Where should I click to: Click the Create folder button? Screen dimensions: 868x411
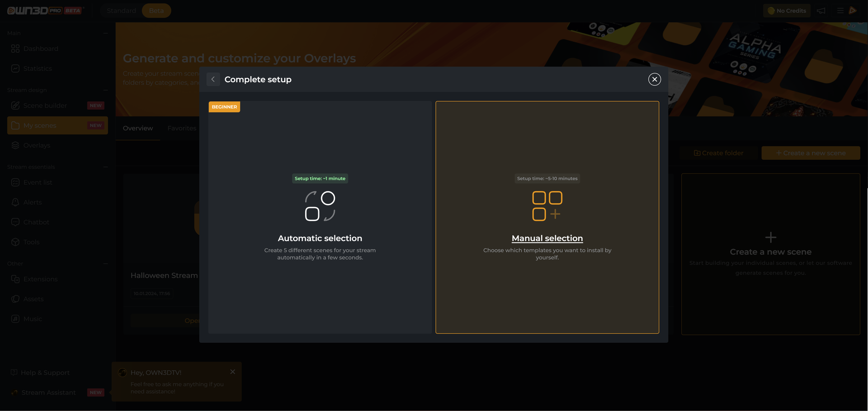[718, 153]
